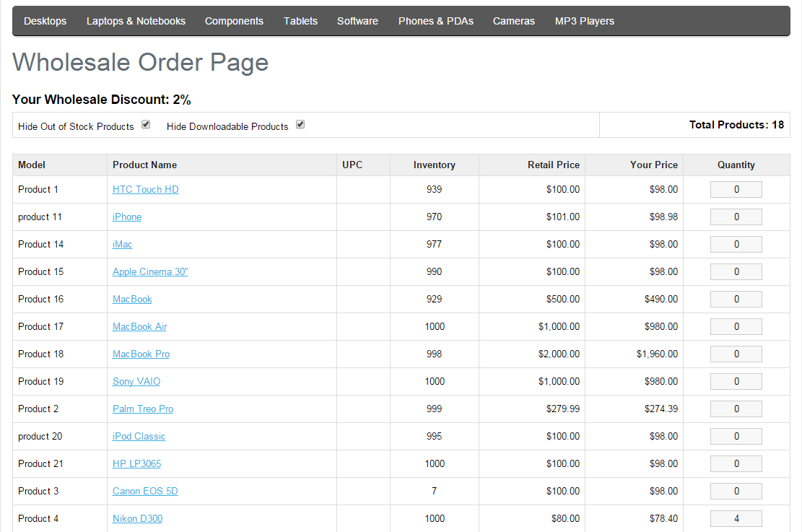This screenshot has width=802, height=532.
Task: Go to MP3 Players category
Action: [x=585, y=21]
